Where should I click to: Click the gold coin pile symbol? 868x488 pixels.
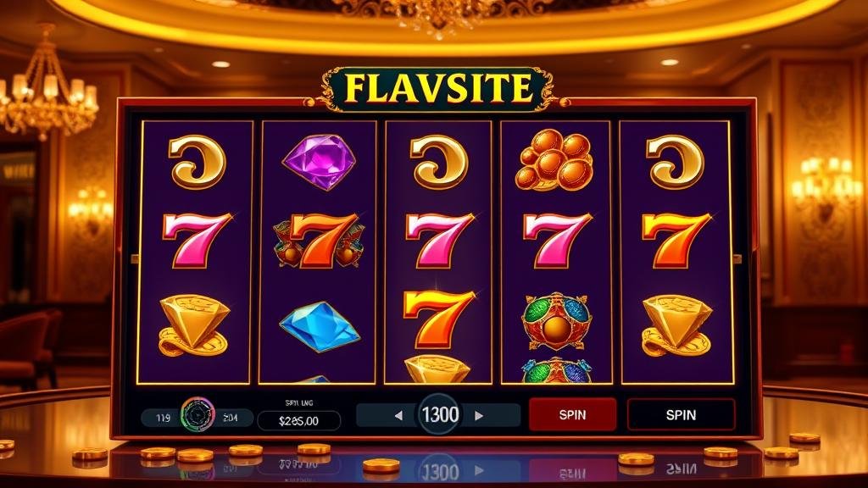coord(554,161)
